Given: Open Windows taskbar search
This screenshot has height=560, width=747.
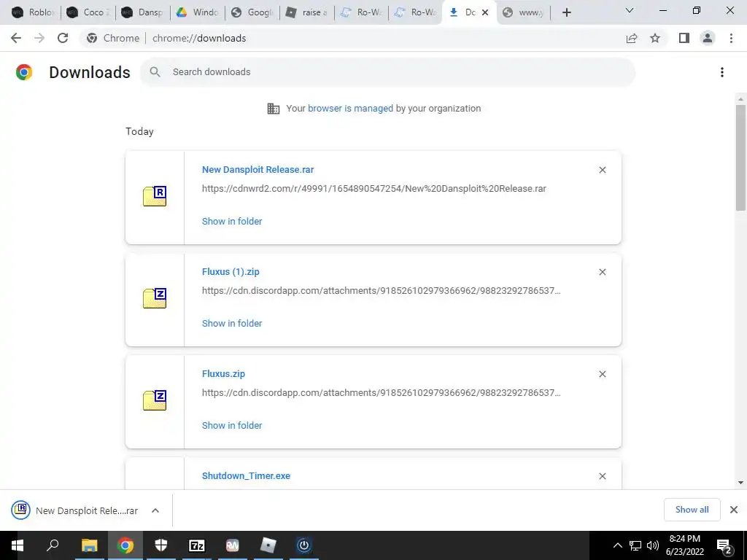Looking at the screenshot, I should coord(53,545).
